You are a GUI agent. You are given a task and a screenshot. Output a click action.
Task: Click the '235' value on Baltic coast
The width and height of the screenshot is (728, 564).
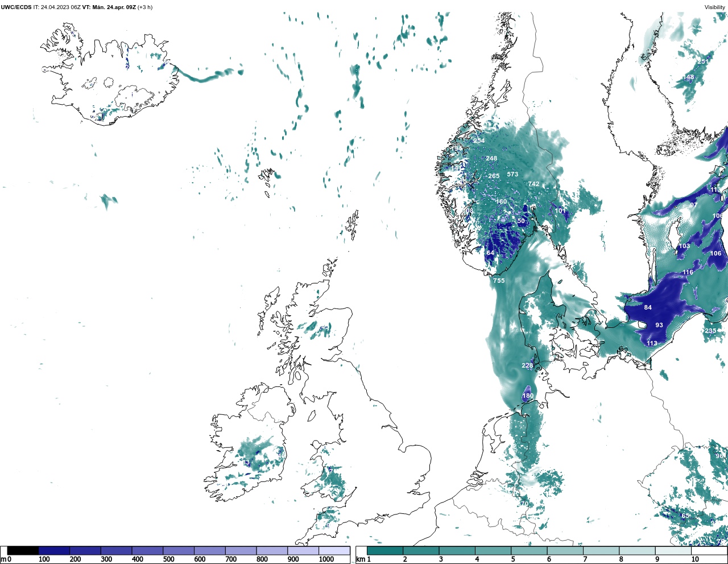(711, 331)
